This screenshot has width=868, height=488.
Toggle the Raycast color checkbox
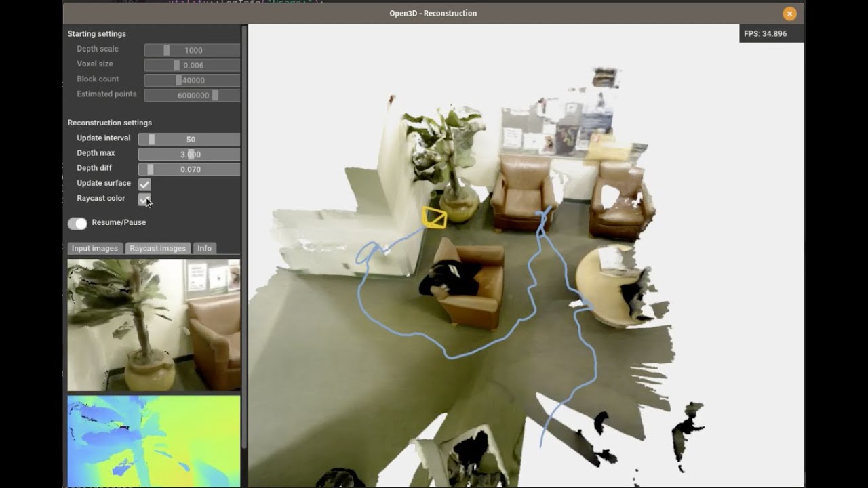pyautogui.click(x=144, y=199)
